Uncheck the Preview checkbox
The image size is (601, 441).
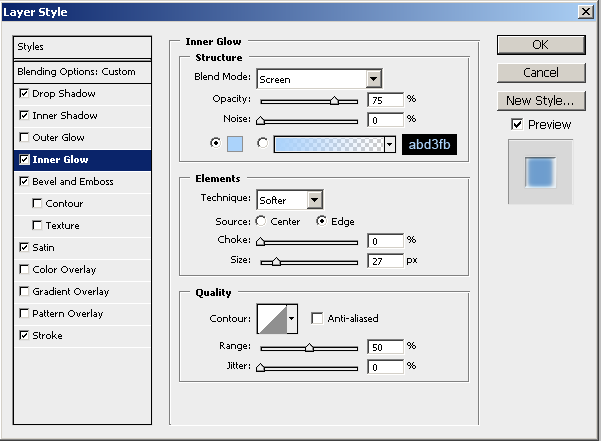click(516, 124)
